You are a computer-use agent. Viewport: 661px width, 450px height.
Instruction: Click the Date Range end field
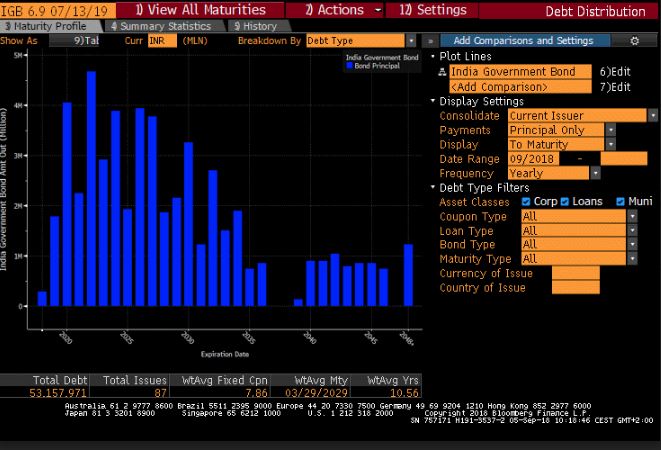click(x=624, y=159)
